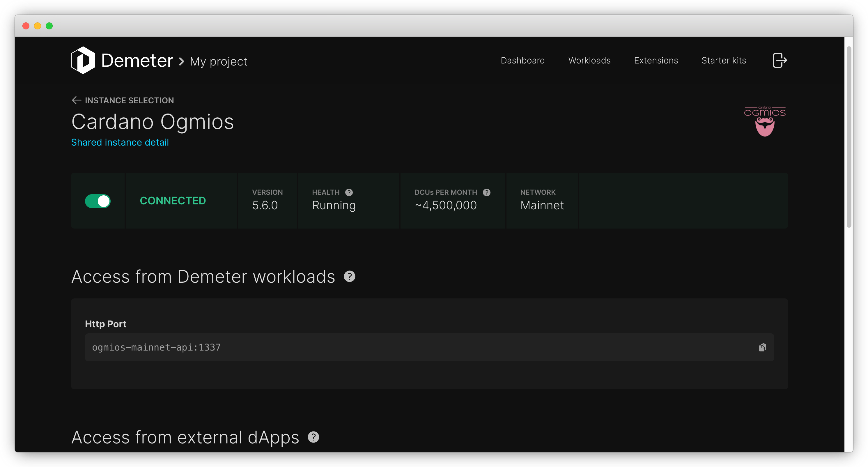Click the green maximize window button

tap(49, 26)
